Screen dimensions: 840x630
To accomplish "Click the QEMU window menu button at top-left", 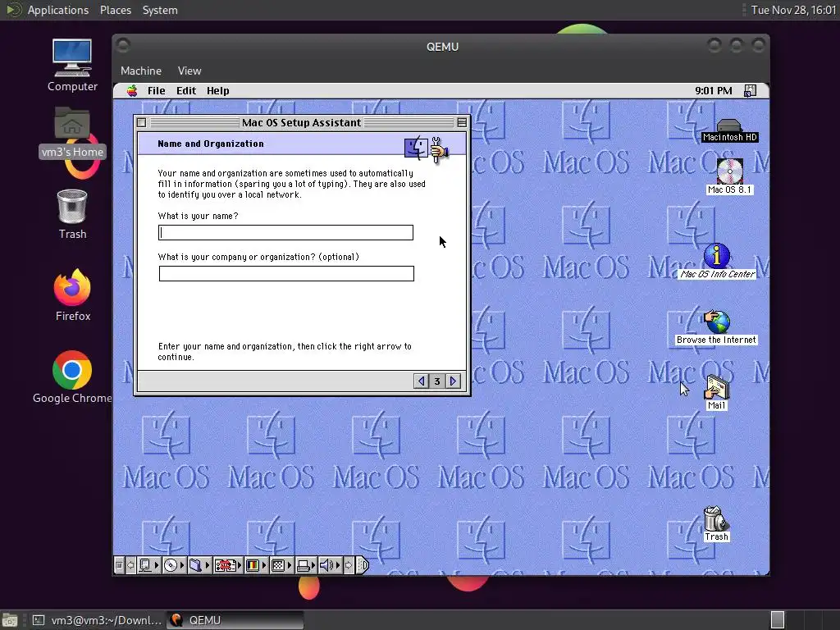I will 123,45.
